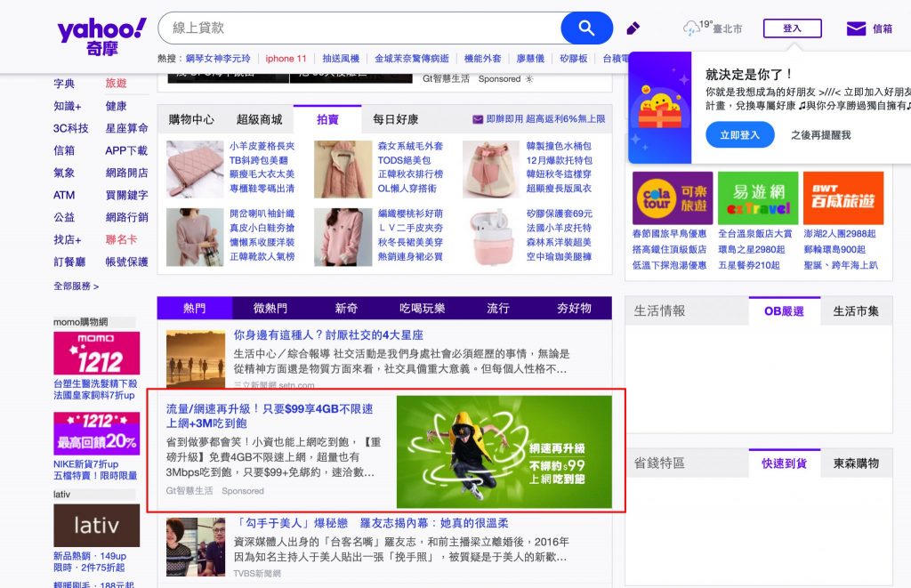Click the 登入 login button

pos(793,28)
